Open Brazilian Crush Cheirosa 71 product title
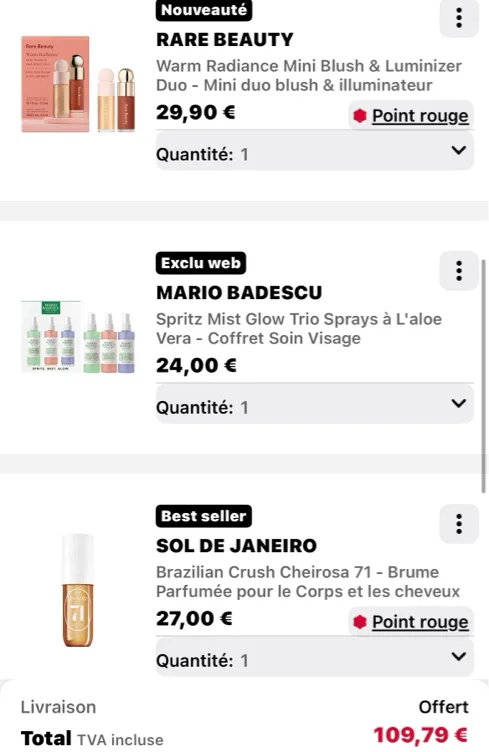 [x=308, y=581]
